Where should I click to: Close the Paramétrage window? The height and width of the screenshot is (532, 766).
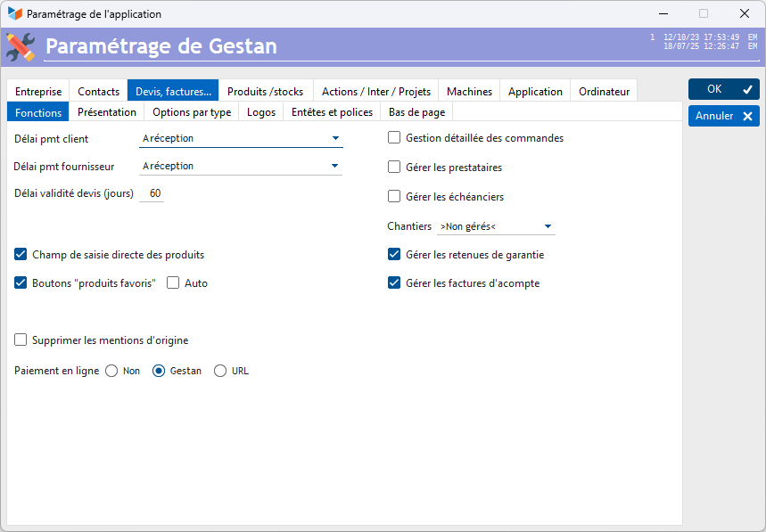click(x=744, y=14)
